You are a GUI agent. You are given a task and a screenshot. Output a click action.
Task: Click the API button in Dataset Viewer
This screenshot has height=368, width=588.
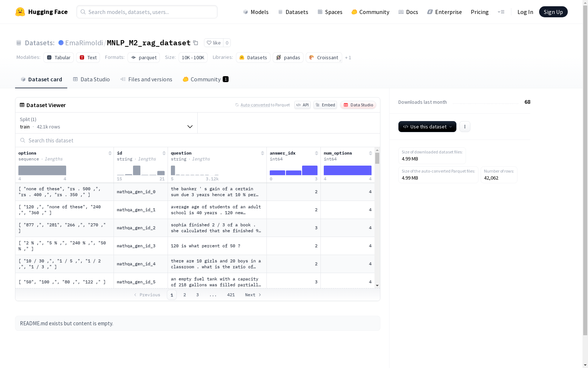point(302,105)
